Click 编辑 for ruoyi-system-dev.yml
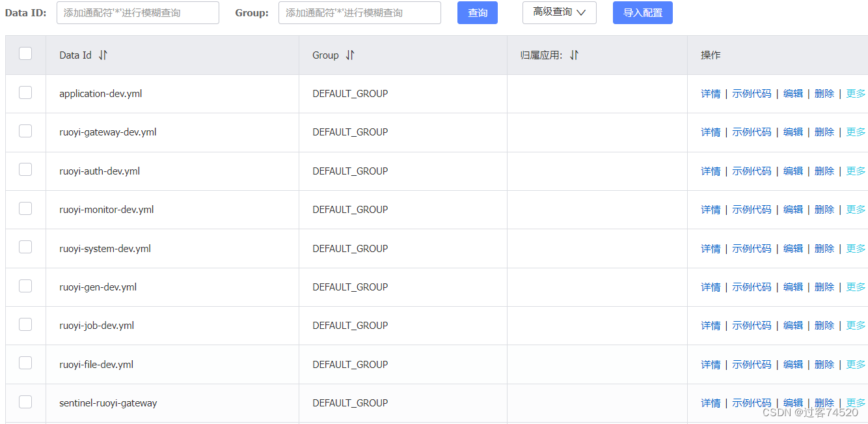This screenshot has width=868, height=424. pyautogui.click(x=793, y=249)
